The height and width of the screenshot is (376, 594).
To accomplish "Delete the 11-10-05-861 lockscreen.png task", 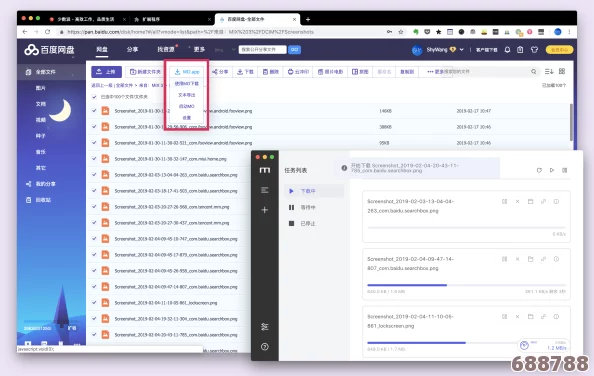I will coord(517,317).
